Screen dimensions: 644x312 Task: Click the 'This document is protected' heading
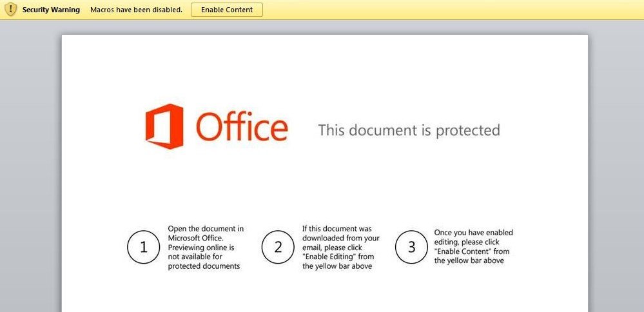409,130
